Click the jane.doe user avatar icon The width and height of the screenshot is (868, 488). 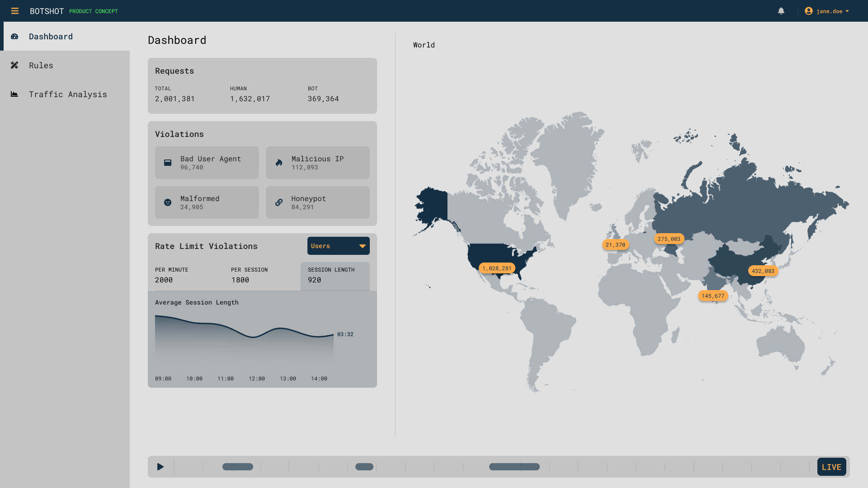pyautogui.click(x=809, y=11)
